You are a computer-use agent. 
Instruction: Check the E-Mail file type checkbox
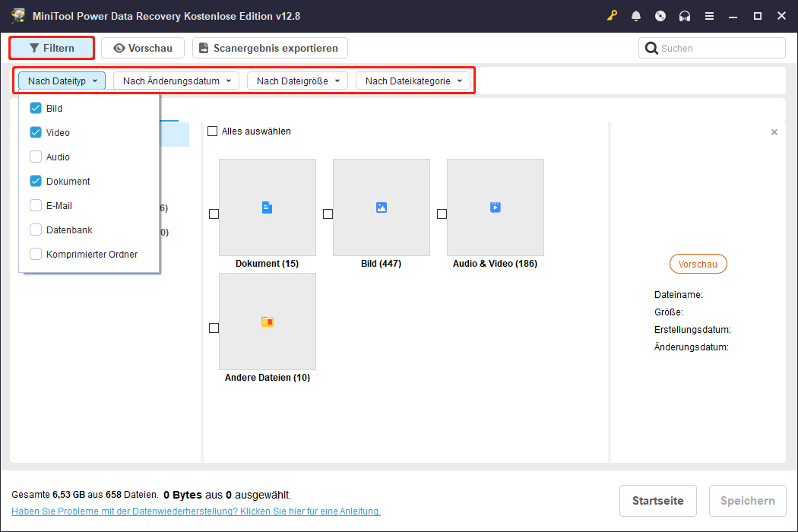(36, 205)
